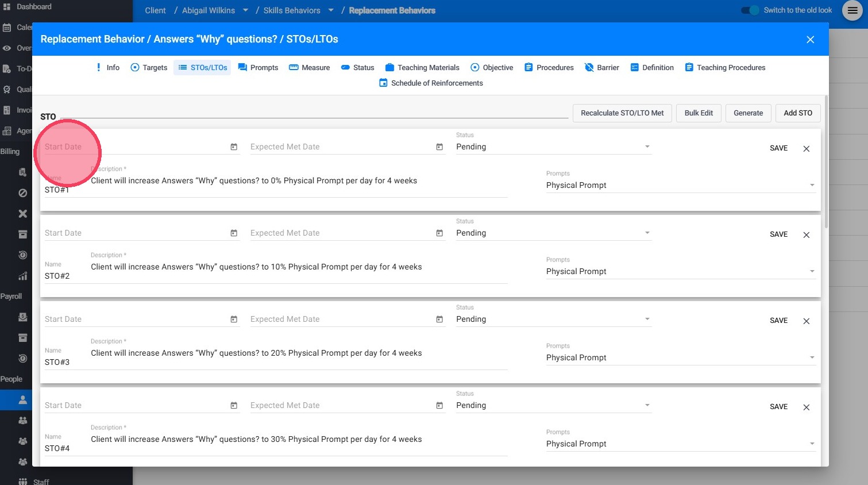Click the STO#1 Description text field
The width and height of the screenshot is (868, 485).
pos(299,181)
